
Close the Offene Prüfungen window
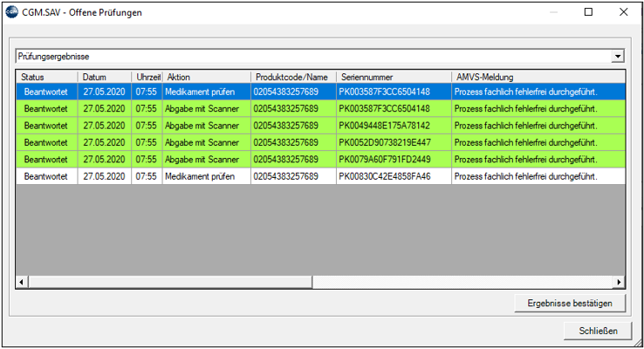pyautogui.click(x=623, y=12)
